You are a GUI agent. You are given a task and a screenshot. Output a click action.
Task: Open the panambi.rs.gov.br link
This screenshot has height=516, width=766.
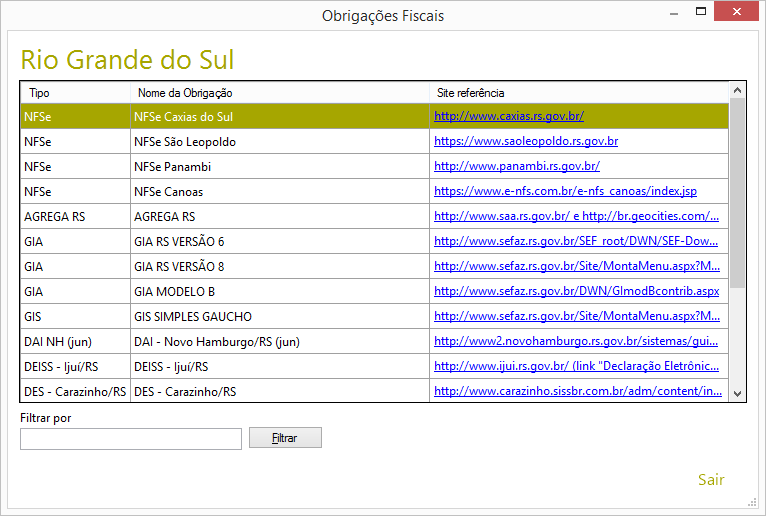517,166
